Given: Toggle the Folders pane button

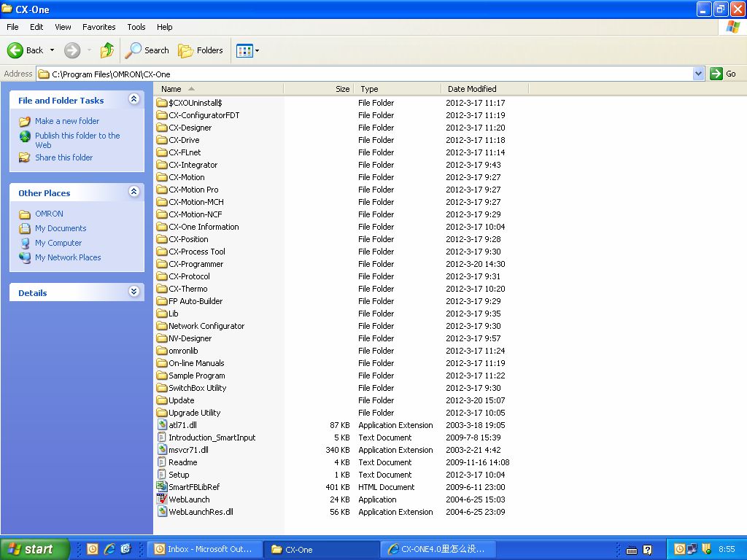Looking at the screenshot, I should pyautogui.click(x=201, y=50).
